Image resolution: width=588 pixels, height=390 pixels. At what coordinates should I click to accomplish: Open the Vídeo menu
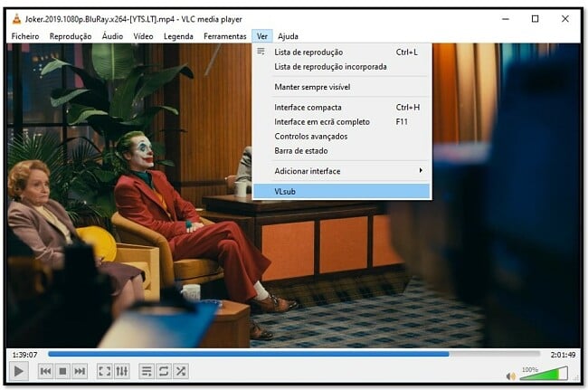pos(143,36)
